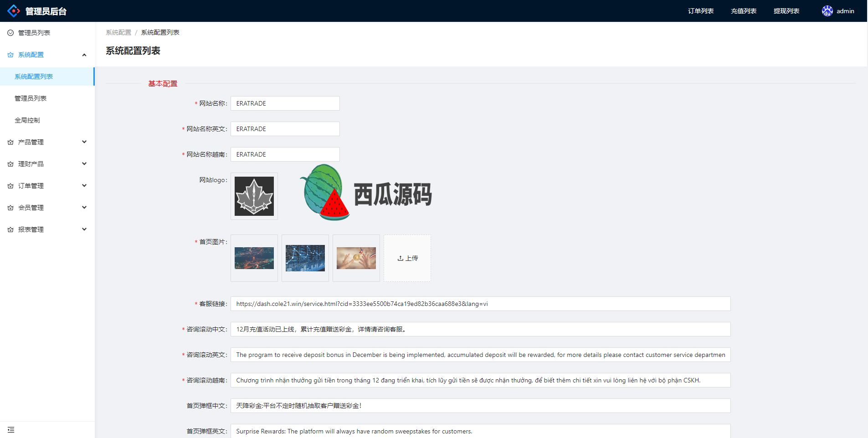
Task: Expand the 会员管理 menu chevron
Action: tap(84, 208)
